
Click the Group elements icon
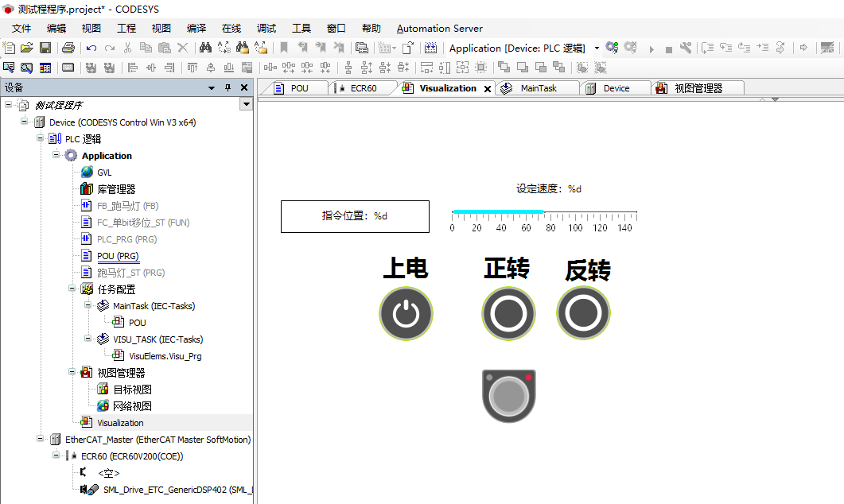581,68
